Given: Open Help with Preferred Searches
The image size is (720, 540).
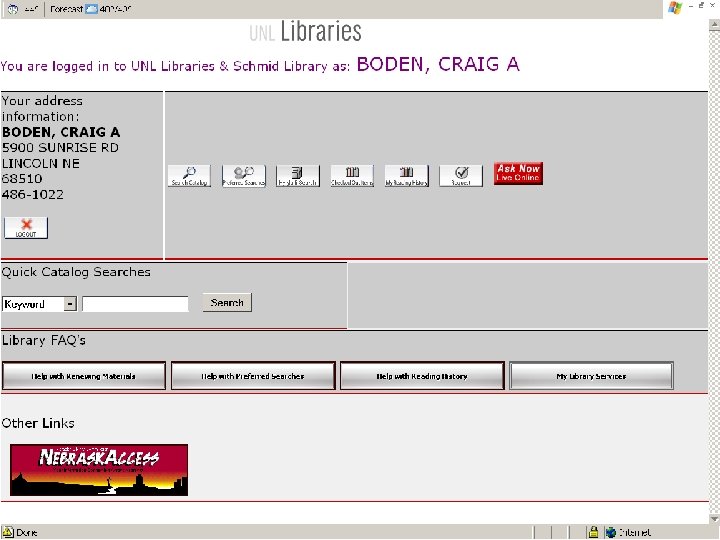Looking at the screenshot, I should click(253, 376).
